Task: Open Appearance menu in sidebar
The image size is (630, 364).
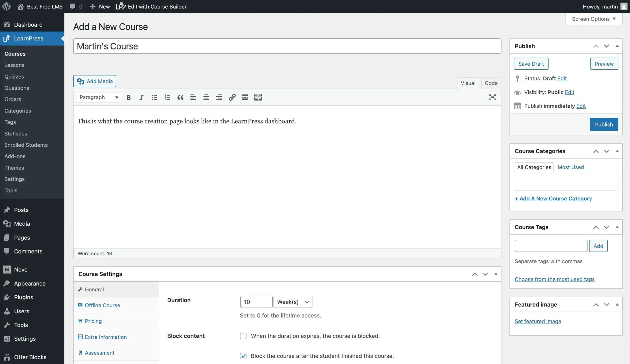Action: 32,283
